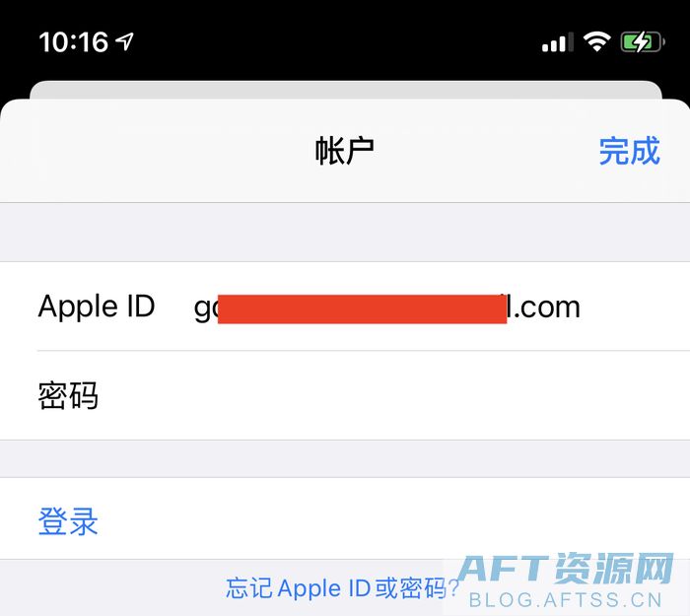Tap the BLOG.AFTSS.CN watermark text
Viewport: 690px width, 616px height.
(566, 600)
